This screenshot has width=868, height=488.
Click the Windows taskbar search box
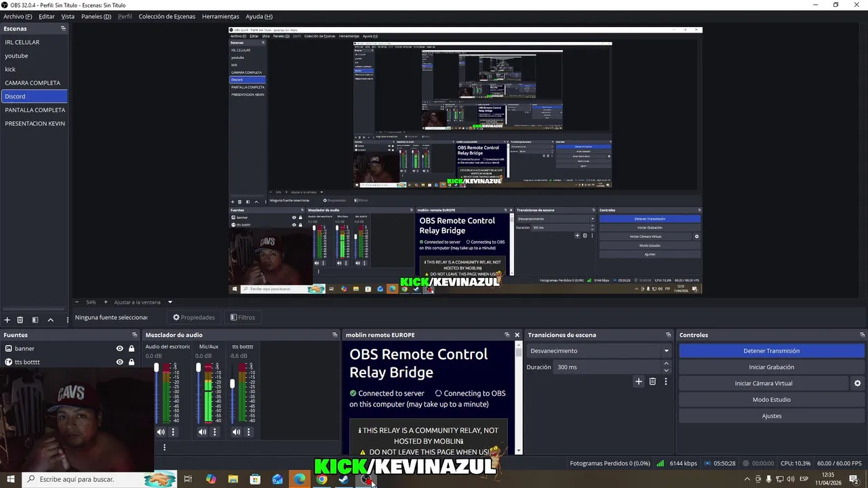pos(99,479)
